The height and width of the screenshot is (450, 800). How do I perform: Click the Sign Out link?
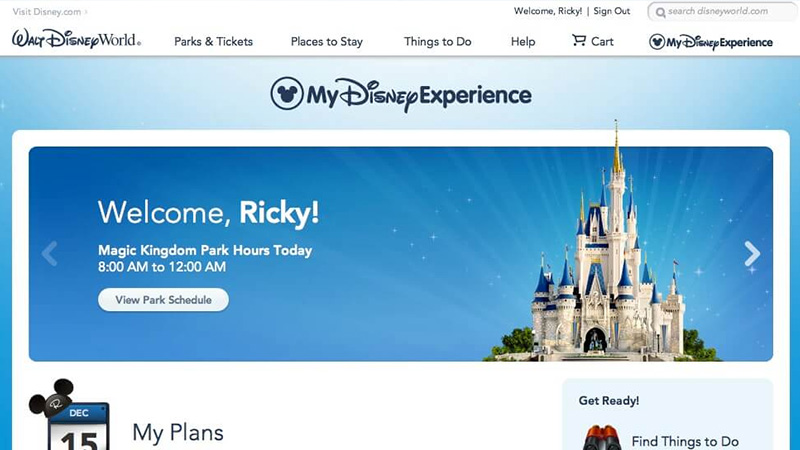(x=612, y=11)
